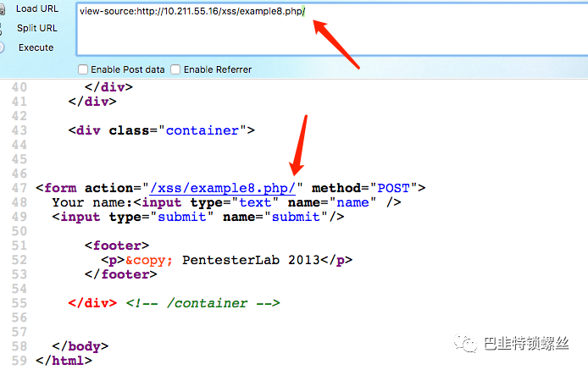Click the "container" class value on line 43
This screenshot has height=370, width=588.
[x=202, y=130]
